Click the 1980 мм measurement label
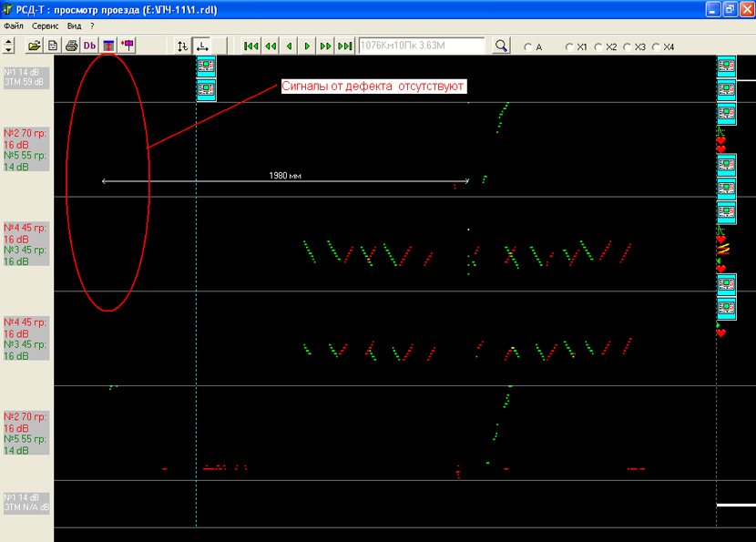 click(x=285, y=176)
